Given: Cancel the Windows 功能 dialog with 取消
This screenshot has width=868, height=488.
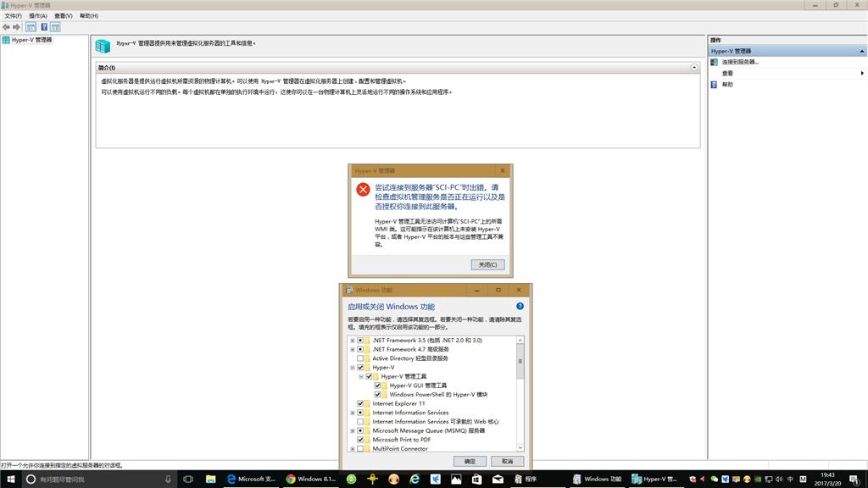Looking at the screenshot, I should (x=507, y=461).
